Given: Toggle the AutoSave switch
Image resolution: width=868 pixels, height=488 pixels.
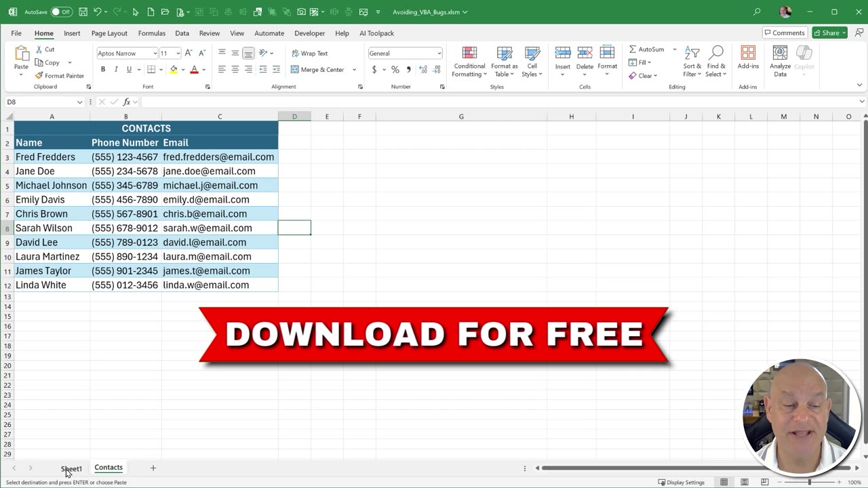Looking at the screenshot, I should click(x=61, y=12).
